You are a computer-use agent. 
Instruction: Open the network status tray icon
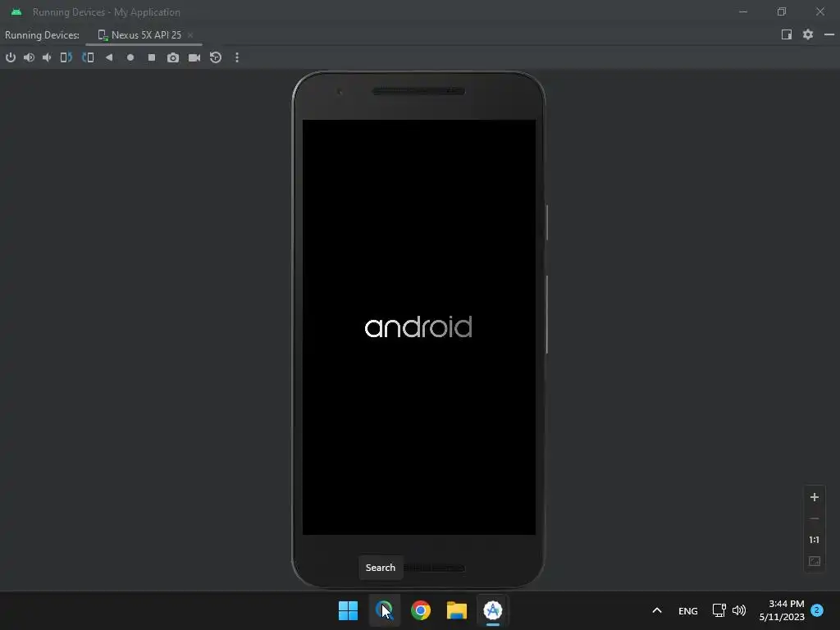coord(719,610)
